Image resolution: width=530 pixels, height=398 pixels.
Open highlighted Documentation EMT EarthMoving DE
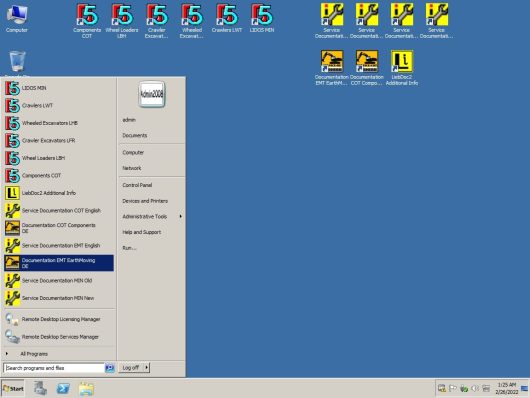point(59,263)
